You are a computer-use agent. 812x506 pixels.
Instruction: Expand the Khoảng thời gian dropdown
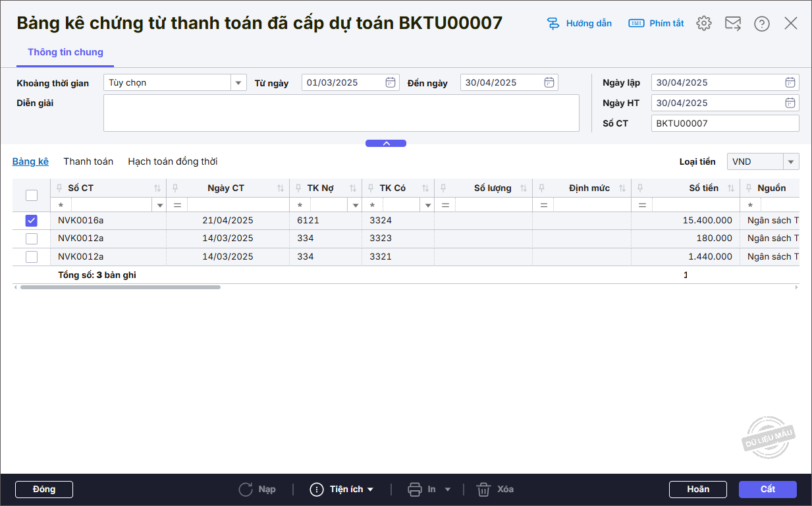coord(238,82)
